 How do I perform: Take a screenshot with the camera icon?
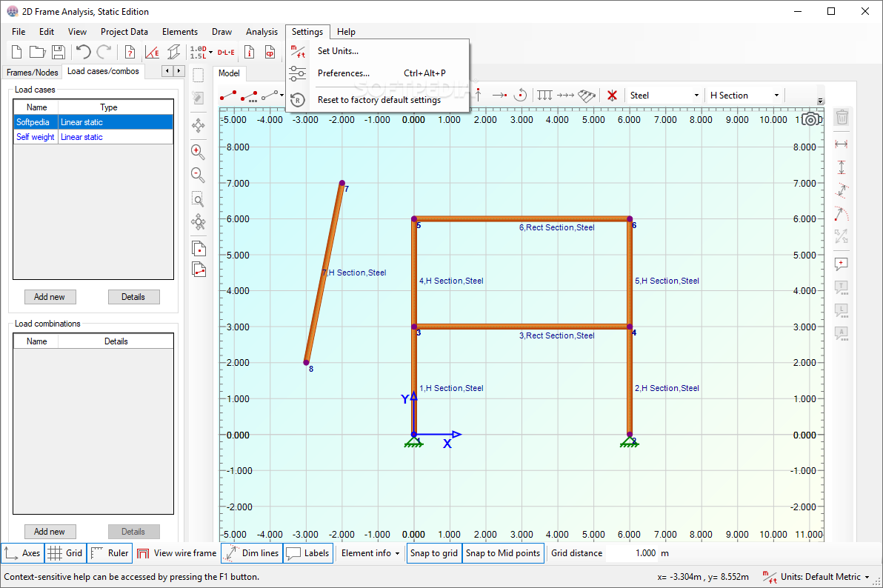[x=811, y=119]
